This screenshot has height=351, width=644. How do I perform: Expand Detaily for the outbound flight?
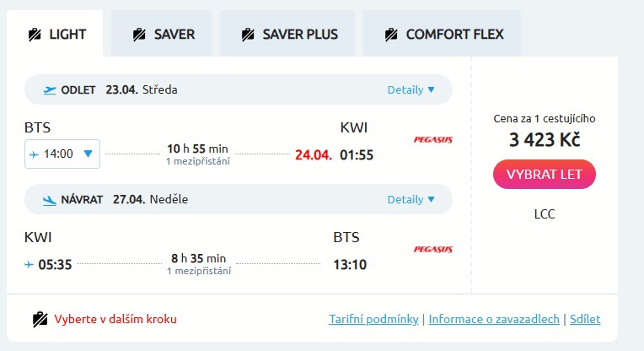[x=411, y=89]
